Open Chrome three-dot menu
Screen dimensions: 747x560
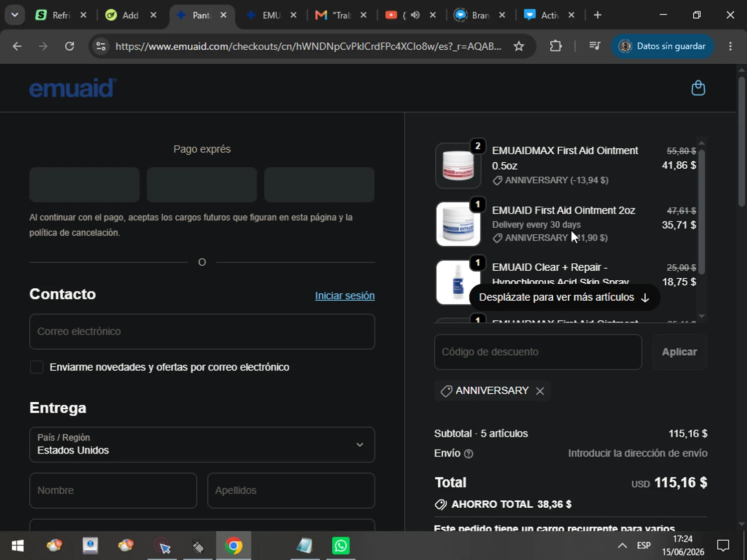tap(731, 46)
